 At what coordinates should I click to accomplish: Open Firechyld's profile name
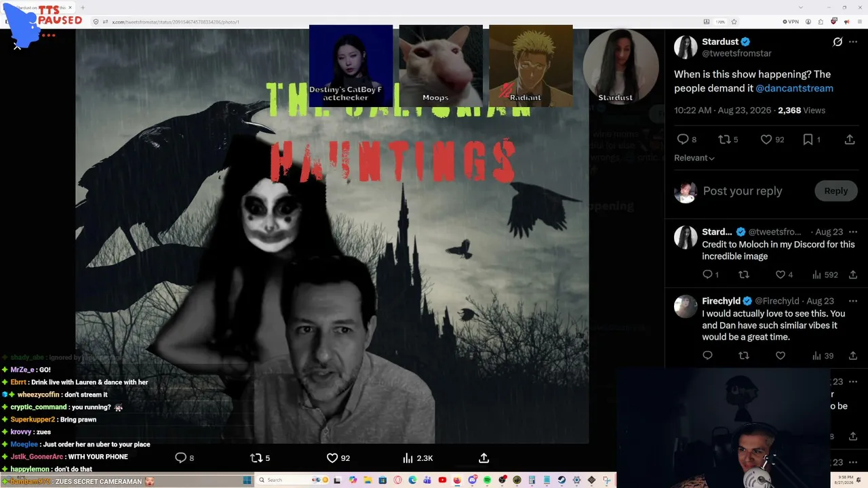[x=721, y=301]
